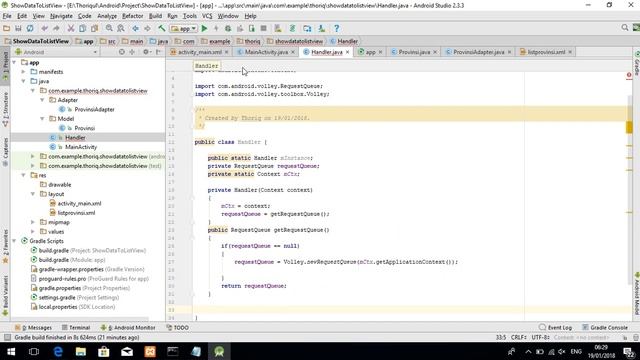Screen dimensions: 640x360
Task: Click the UTF-8 encoding status entry
Action: coord(540,338)
